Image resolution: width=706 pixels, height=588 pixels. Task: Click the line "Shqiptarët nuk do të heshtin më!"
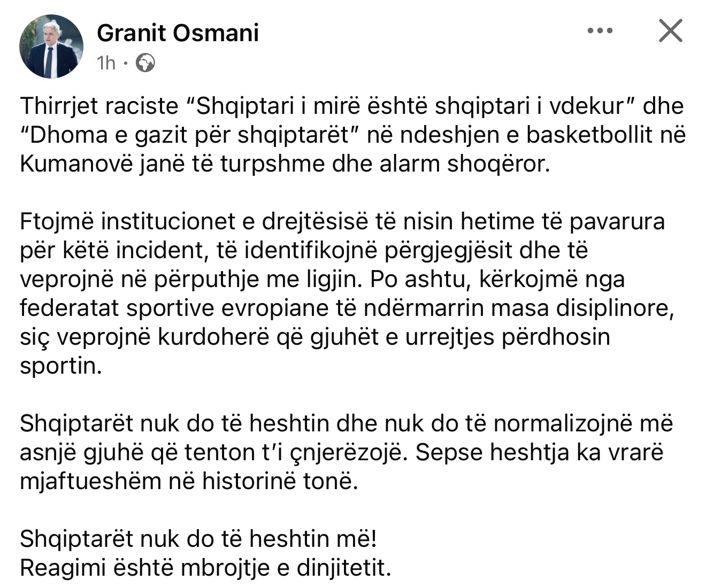[x=199, y=539]
